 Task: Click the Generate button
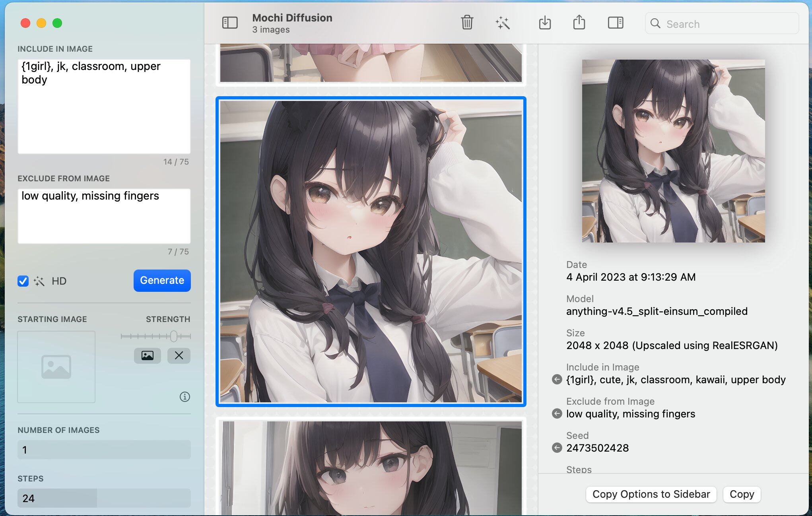click(162, 281)
